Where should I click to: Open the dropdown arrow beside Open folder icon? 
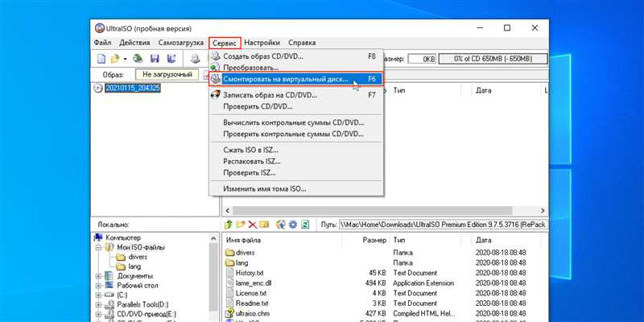(x=125, y=59)
